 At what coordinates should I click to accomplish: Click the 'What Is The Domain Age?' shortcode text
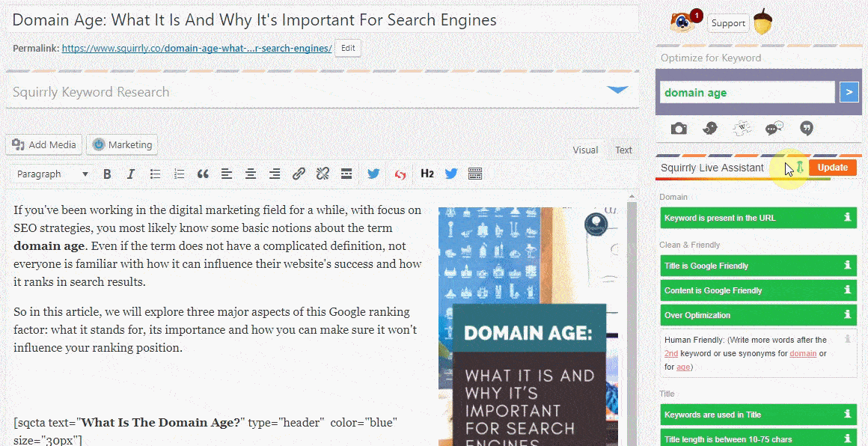click(161, 423)
